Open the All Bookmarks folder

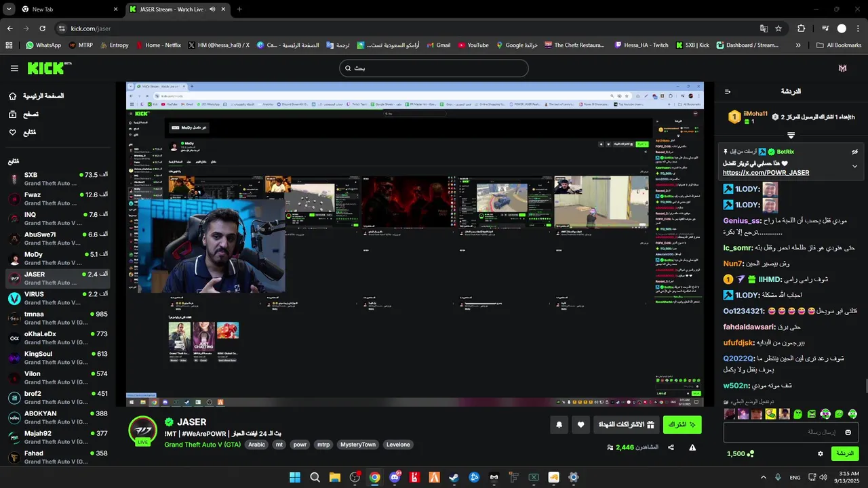tap(839, 45)
